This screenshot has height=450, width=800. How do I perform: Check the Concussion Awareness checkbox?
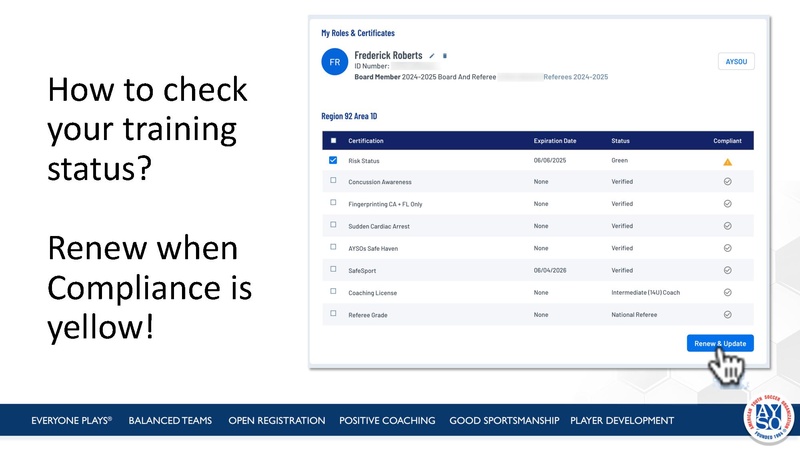coord(333,180)
